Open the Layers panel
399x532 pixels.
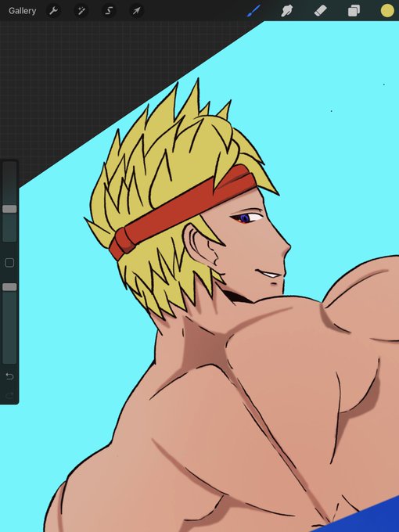(x=354, y=11)
